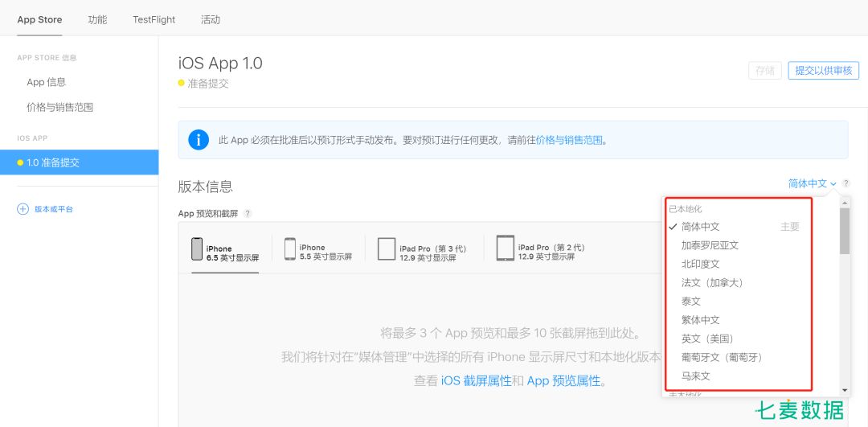Click the iPhone 5.5 inch device icon
Image resolution: width=868 pixels, height=427 pixels.
[290, 249]
